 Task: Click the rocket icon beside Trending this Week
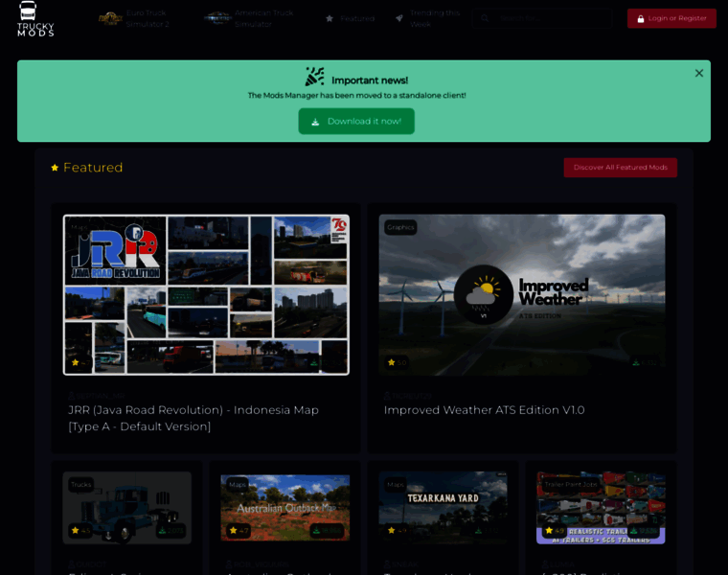point(398,18)
